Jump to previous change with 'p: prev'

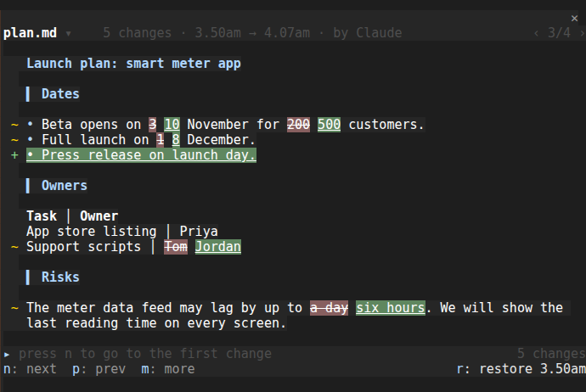pos(99,369)
